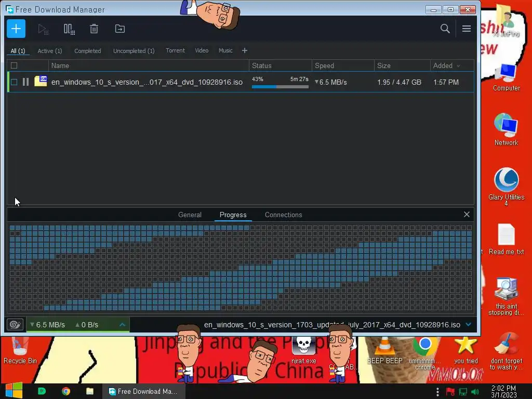This screenshot has width=532, height=399.
Task: Open the 'ummmmm... chrome' desktop icon
Action: (425, 353)
